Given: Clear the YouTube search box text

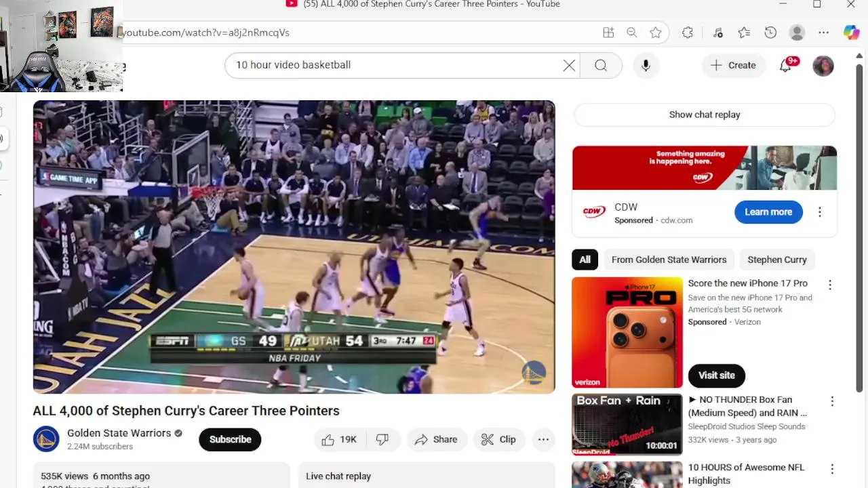Looking at the screenshot, I should click(569, 65).
